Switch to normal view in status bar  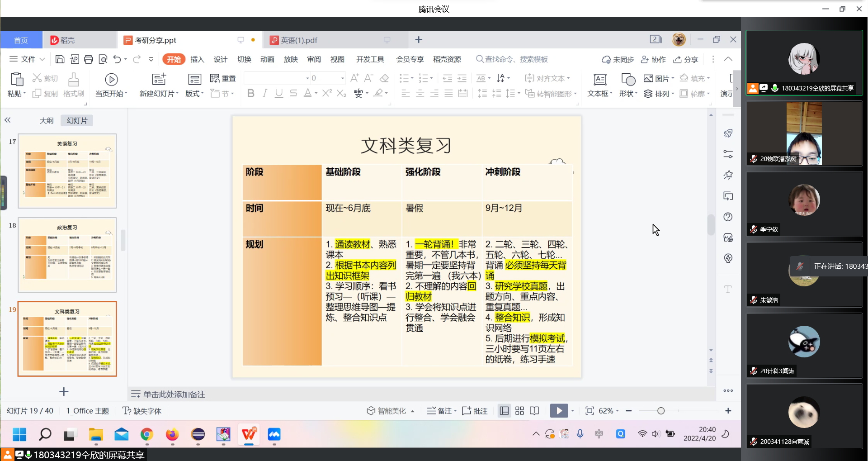[504, 411]
